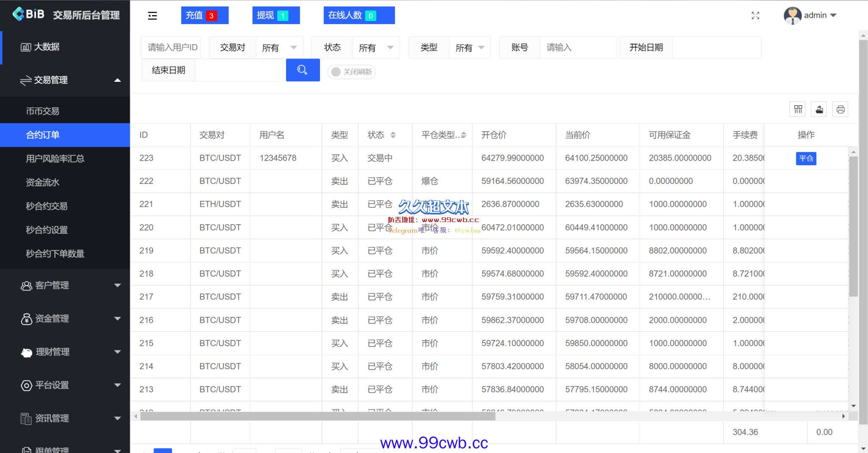Click the 在线人数 button
868x453 pixels.
click(359, 16)
